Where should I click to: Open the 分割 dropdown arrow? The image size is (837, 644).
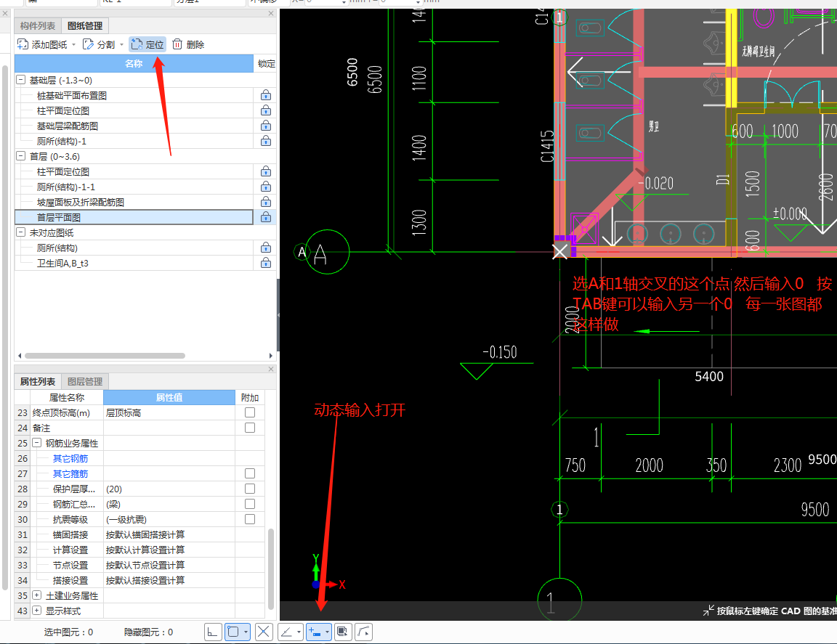(122, 45)
